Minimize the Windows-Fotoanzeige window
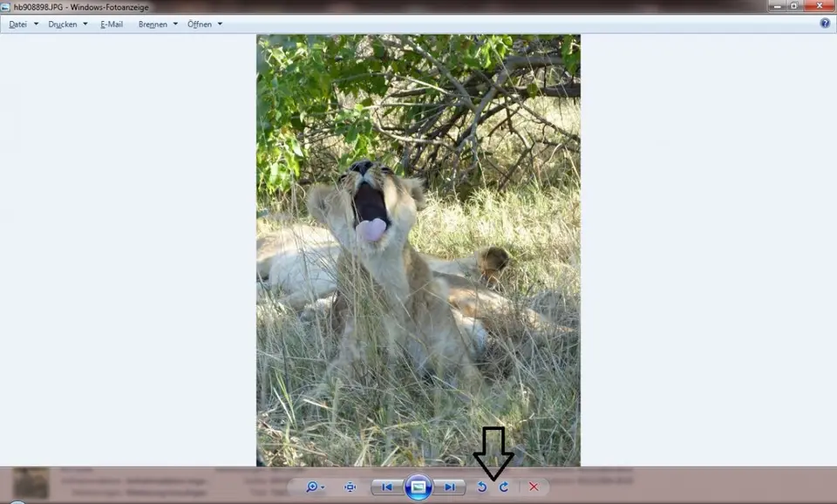The image size is (837, 504). [777, 6]
